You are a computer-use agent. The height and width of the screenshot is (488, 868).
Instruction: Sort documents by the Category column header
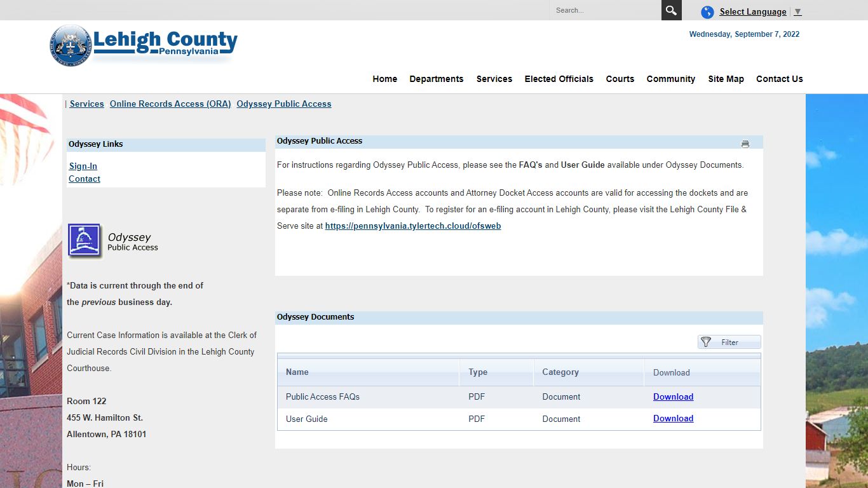[560, 372]
